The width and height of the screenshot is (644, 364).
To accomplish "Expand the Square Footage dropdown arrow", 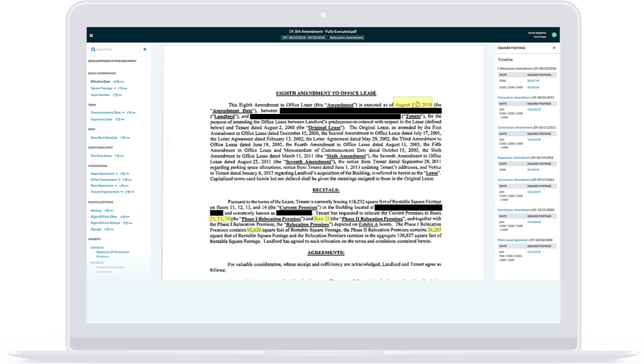I will (114, 88).
